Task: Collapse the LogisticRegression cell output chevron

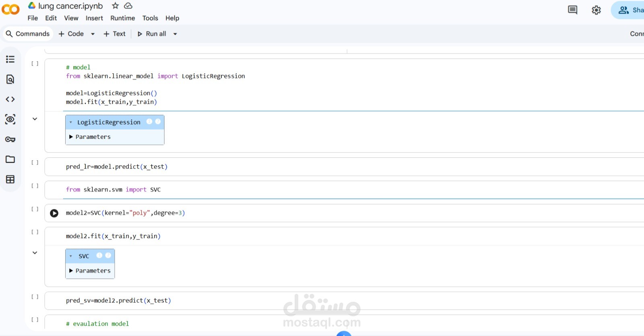Action: tap(35, 119)
